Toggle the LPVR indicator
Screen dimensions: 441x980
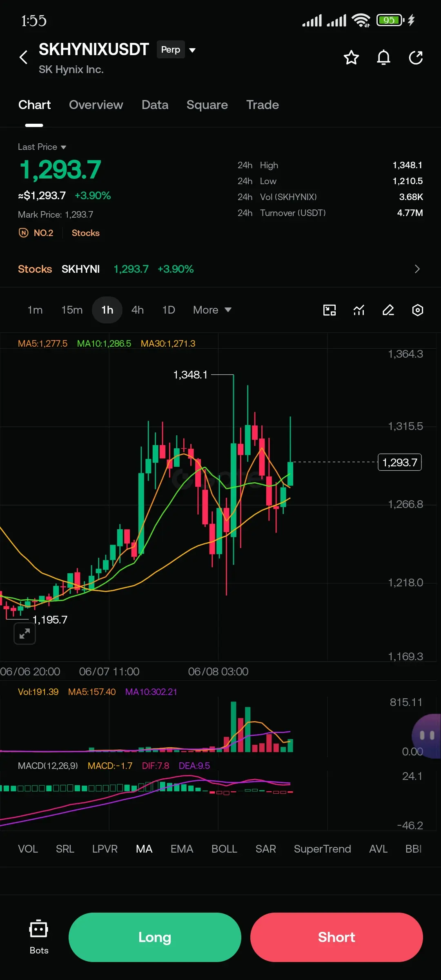[105, 849]
